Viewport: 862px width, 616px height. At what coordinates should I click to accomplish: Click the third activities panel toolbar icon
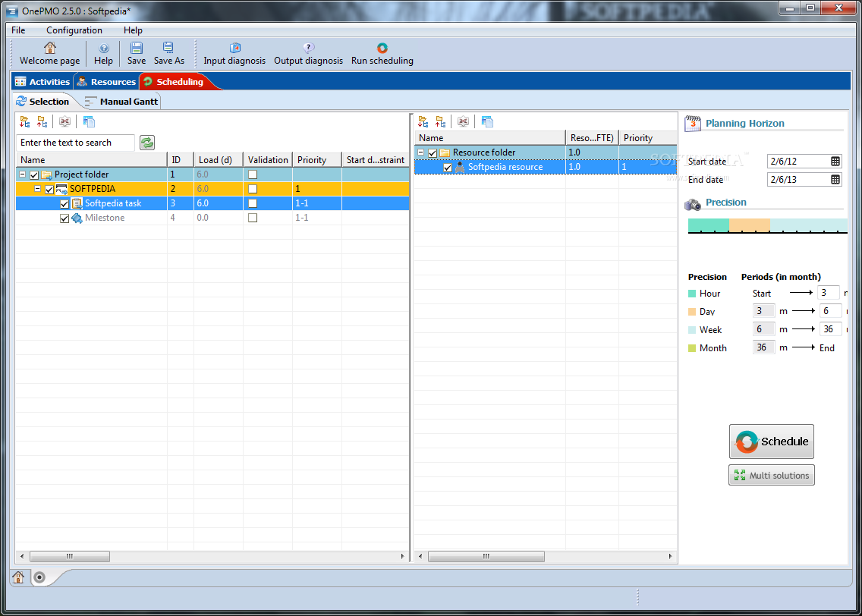coord(64,121)
